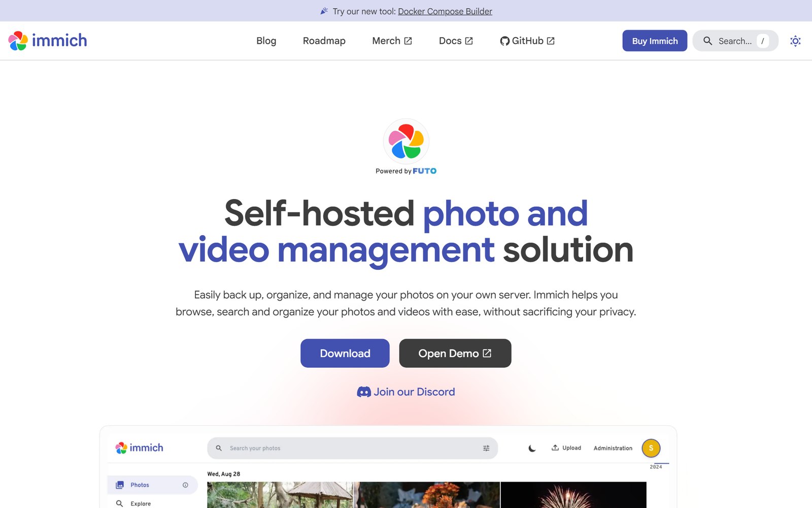Open the orange flowers photo thumbnail
812x508 pixels.
coord(427,495)
